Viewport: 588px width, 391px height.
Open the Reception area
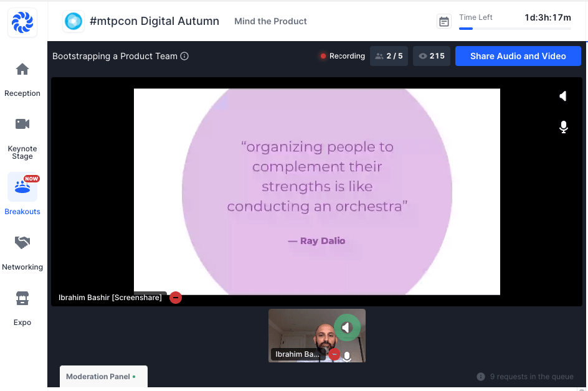click(22, 80)
